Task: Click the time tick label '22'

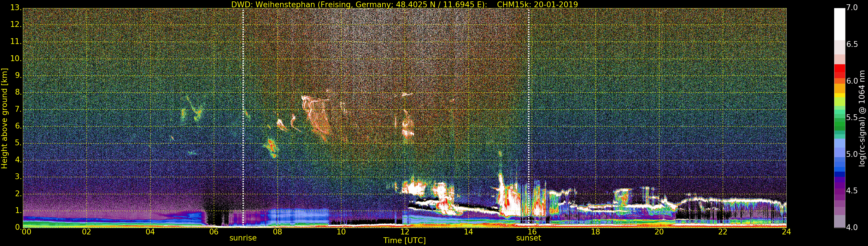Action: (x=723, y=232)
